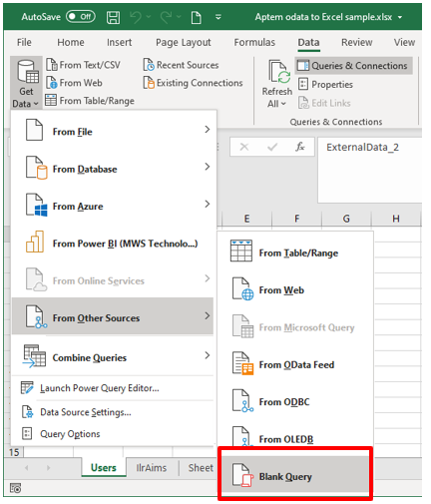Click From Microsoft Query submenu item
Screen dimensions: 431x504
click(x=295, y=327)
